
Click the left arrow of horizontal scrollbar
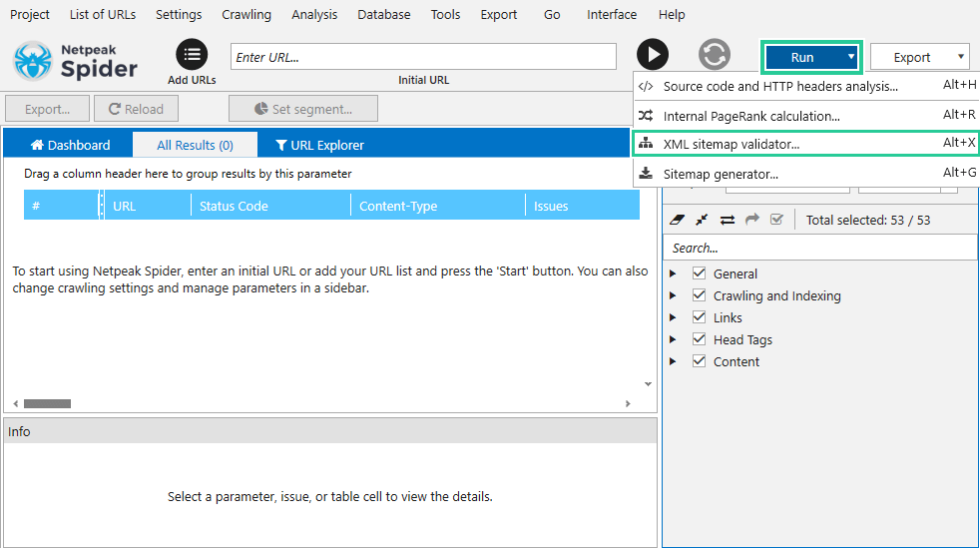(16, 403)
